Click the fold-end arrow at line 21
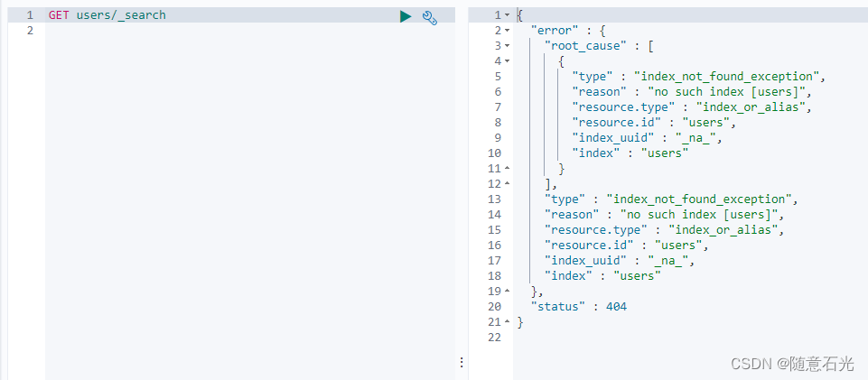Image resolution: width=868 pixels, height=380 pixels. click(507, 321)
